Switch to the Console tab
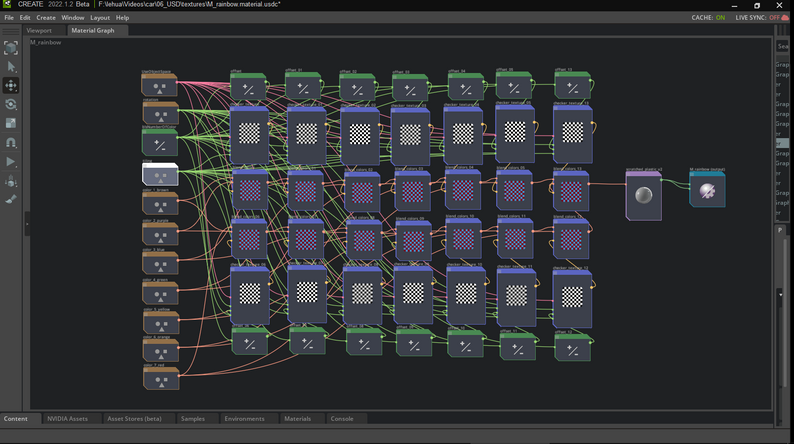This screenshot has width=794, height=444. 342,418
